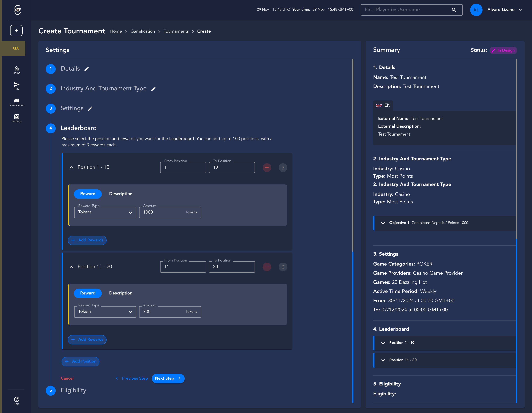Viewport: 532px width, 413px height.
Task: Expand Position 1 - 10 in Summary leaderboard
Action: (383, 343)
